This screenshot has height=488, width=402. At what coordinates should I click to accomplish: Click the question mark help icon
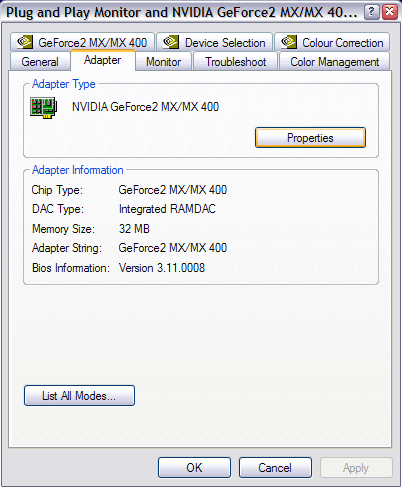371,12
